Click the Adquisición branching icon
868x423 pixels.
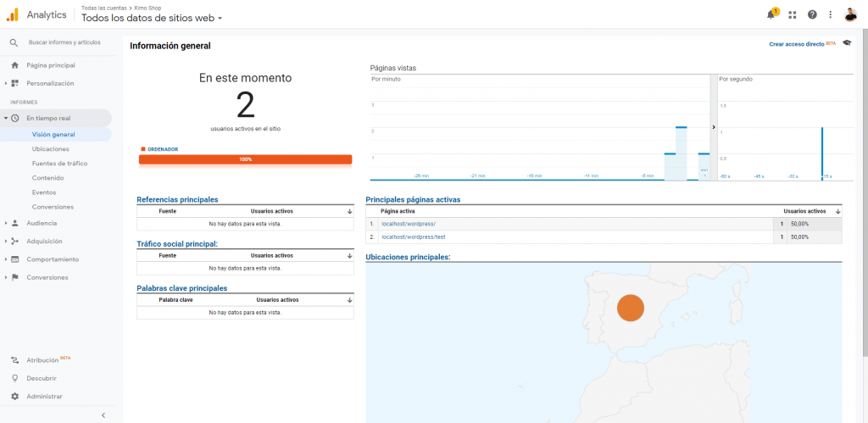point(15,242)
